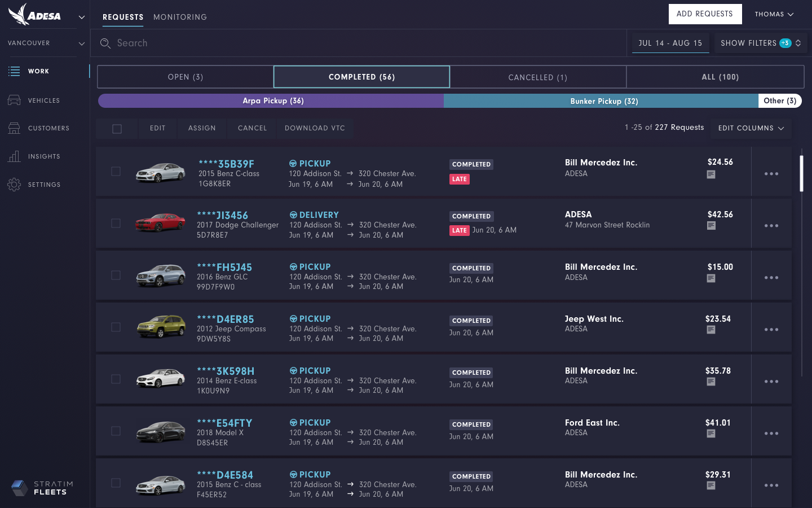Switch to Requests tab
Viewport: 812px width, 508px height.
coord(123,17)
